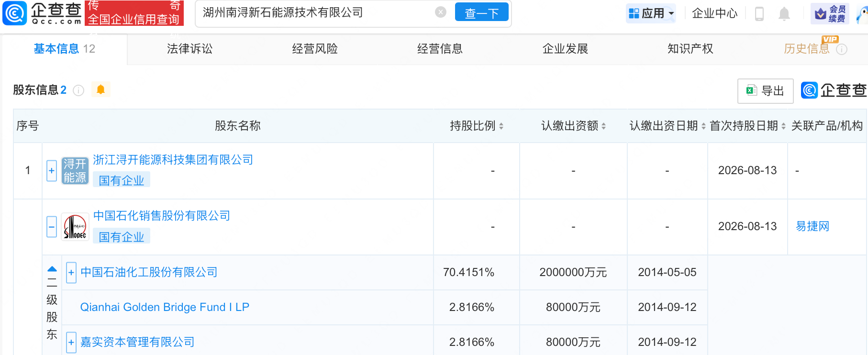
Task: Switch to 知识产权 tab
Action: click(690, 49)
